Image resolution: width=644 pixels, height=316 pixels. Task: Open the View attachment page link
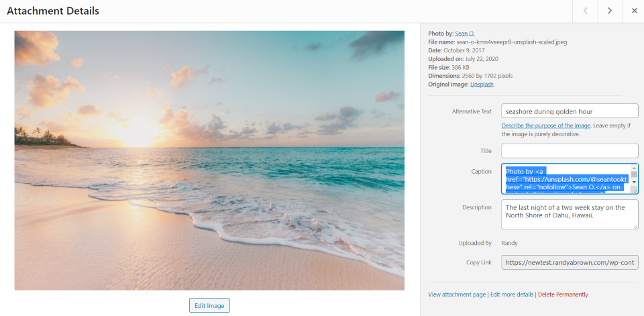(457, 295)
